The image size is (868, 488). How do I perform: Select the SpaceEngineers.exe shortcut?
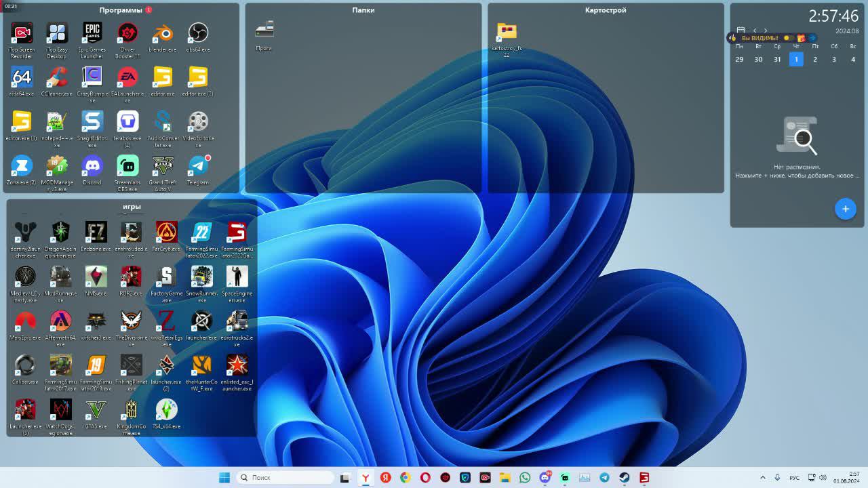coord(237,285)
